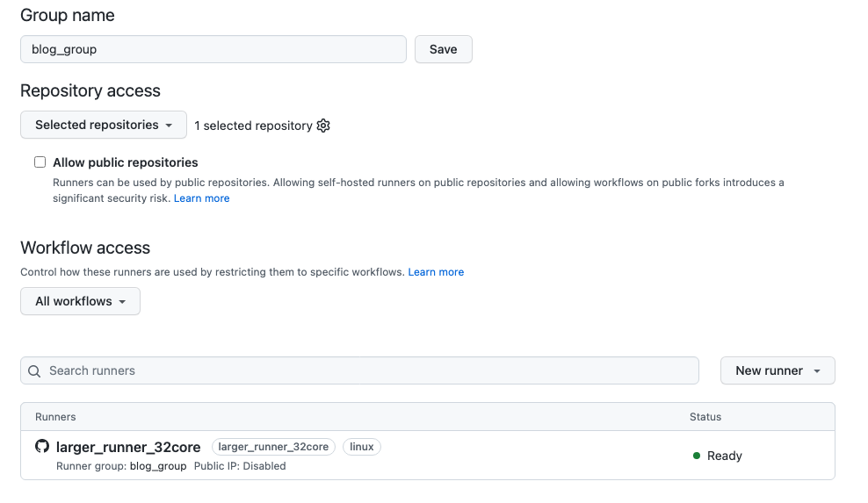Click the 'Status' column header

point(705,417)
